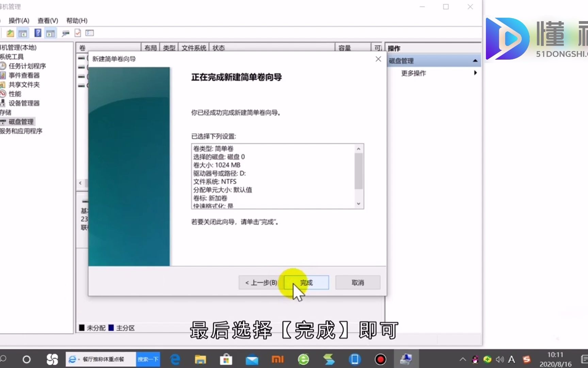The width and height of the screenshot is (588, 368).
Task: Click 更多操作 in actions pane
Action: [413, 73]
